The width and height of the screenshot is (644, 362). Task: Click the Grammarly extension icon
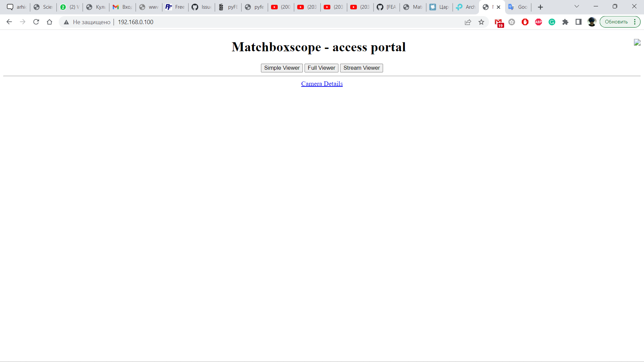[552, 22]
